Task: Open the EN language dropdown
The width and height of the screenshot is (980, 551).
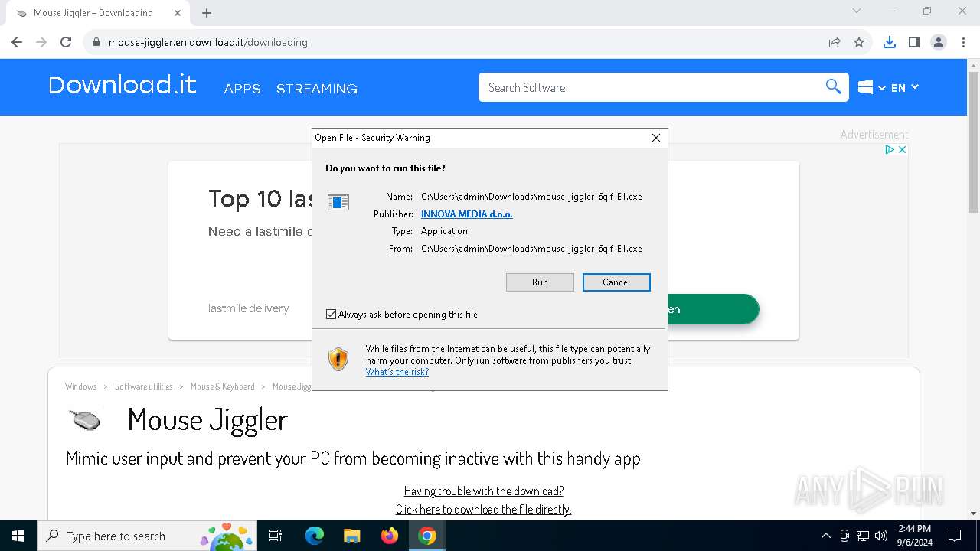Action: point(904,87)
